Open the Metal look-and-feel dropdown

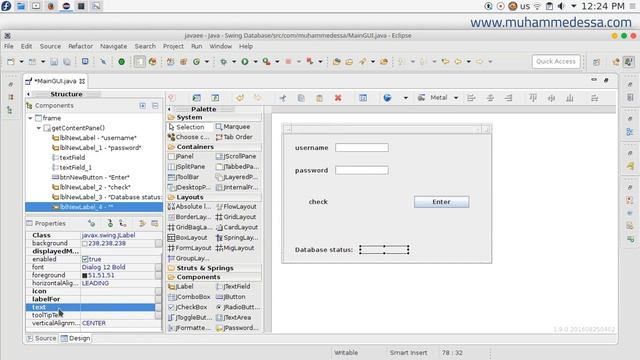tap(456, 98)
